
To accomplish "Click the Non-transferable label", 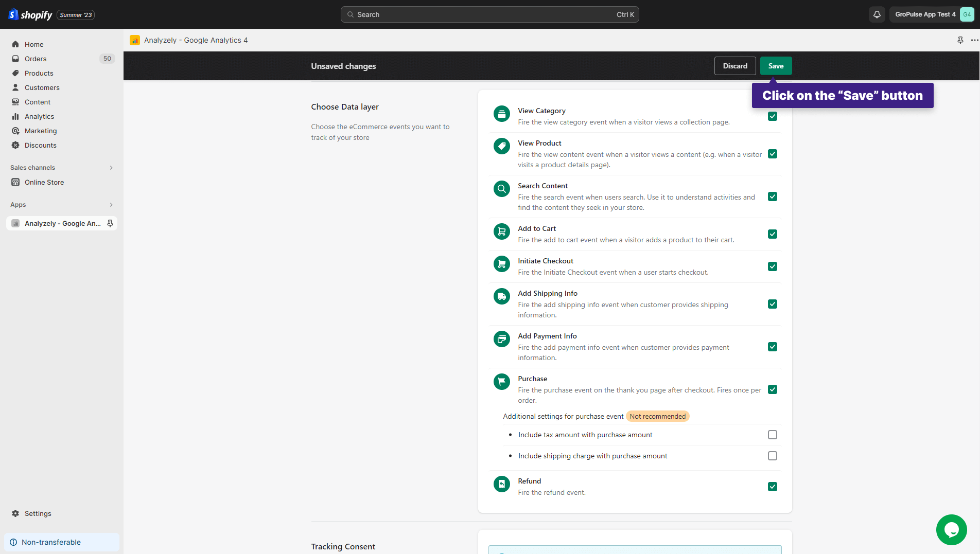I will click(x=51, y=542).
